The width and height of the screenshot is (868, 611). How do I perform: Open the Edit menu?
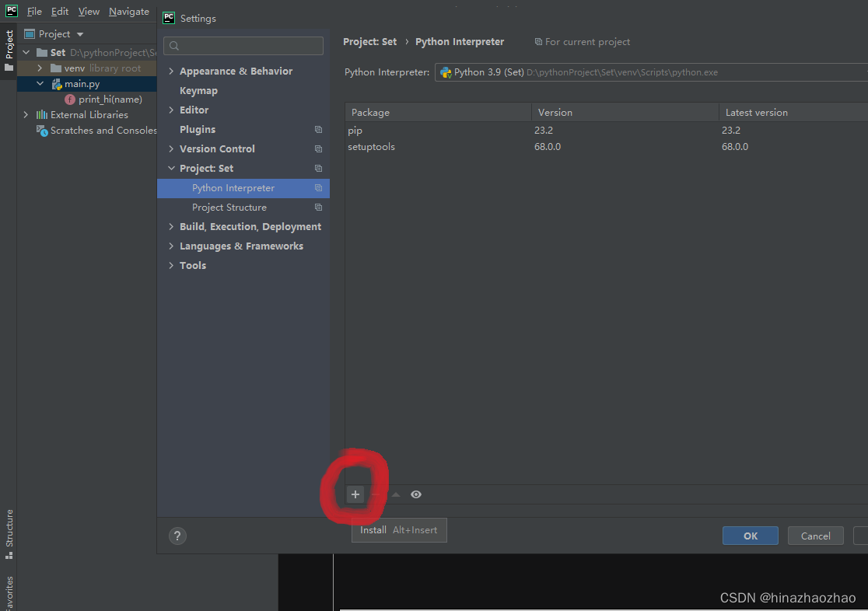pos(60,12)
